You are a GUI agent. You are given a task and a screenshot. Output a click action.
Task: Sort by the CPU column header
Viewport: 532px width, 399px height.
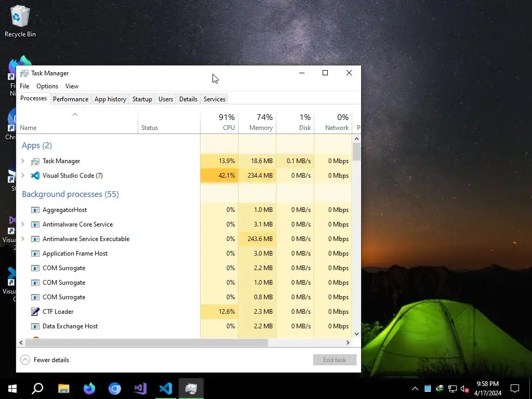click(220, 123)
